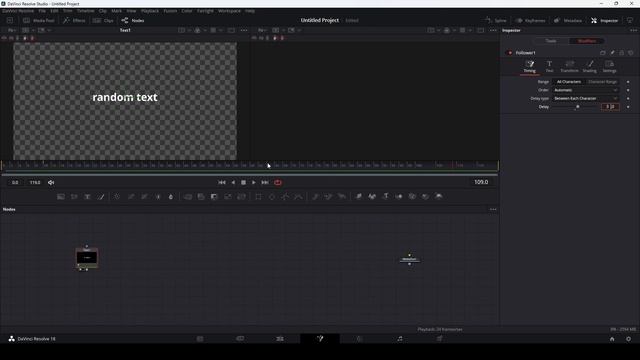This screenshot has height=360, width=640.
Task: Open the Media Pool panel
Action: point(39,20)
